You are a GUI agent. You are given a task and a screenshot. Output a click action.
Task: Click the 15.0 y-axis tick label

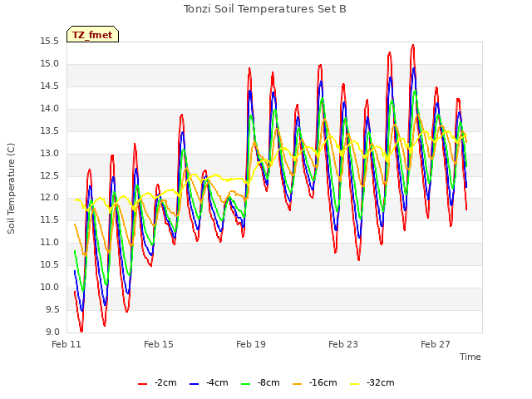50,64
